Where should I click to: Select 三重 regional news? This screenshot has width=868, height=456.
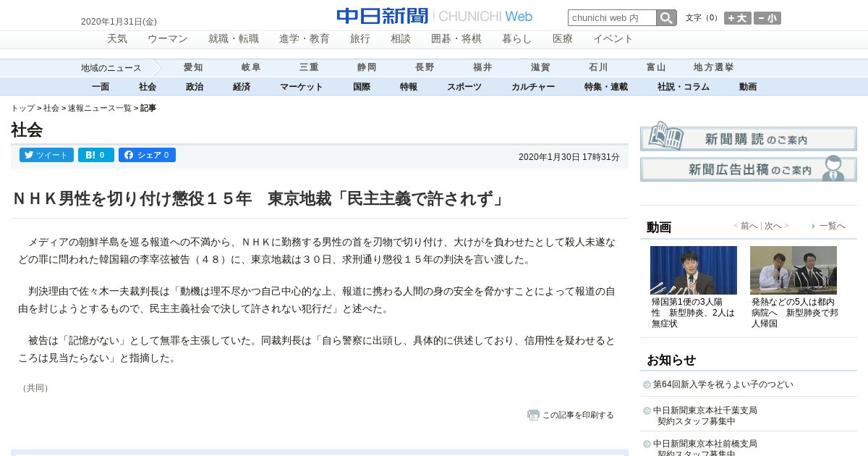pos(309,67)
